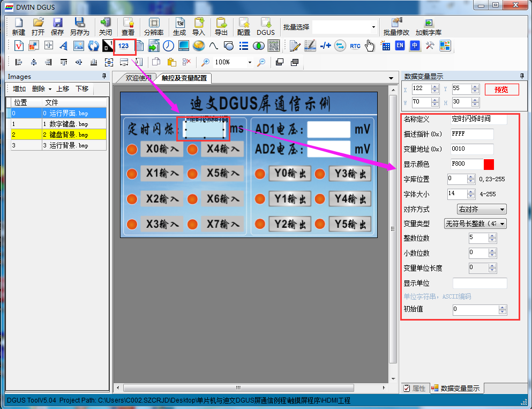Click the horizontal canvas scrollbar
This screenshot has width=532, height=409.
(x=238, y=388)
